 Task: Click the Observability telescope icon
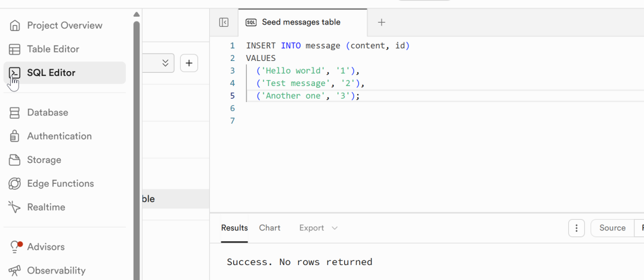[x=15, y=271]
